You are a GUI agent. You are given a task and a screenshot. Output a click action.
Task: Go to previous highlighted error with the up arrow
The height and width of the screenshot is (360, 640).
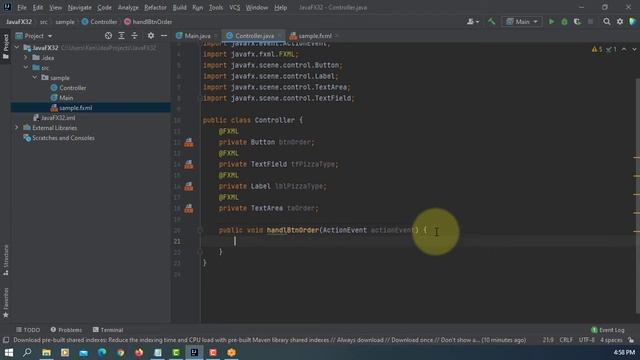coord(624,49)
